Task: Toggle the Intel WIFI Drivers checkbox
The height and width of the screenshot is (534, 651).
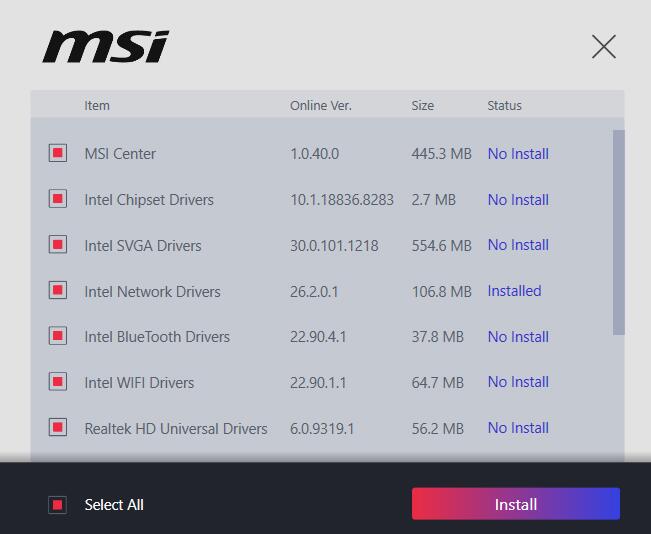Action: coord(58,382)
